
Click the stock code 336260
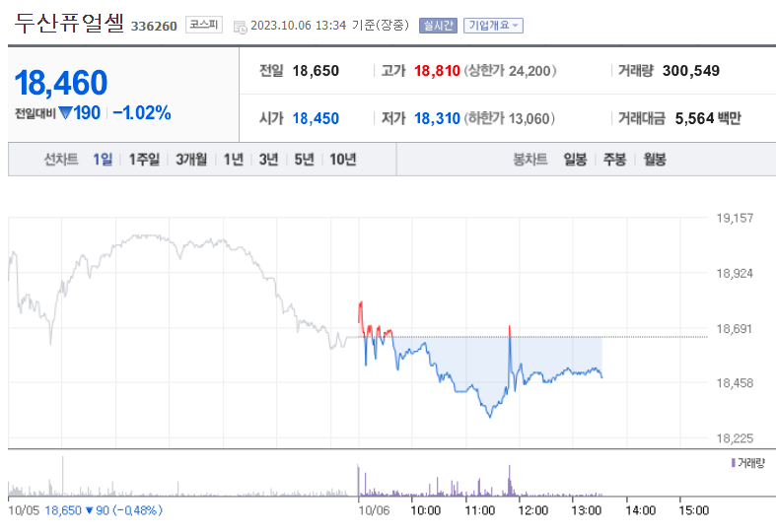(154, 27)
